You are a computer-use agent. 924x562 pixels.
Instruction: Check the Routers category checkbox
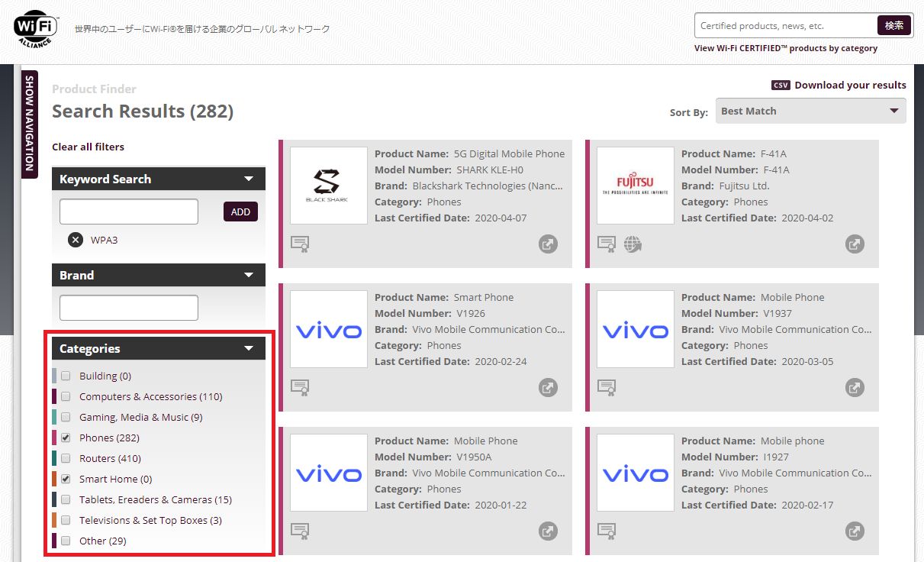(66, 458)
